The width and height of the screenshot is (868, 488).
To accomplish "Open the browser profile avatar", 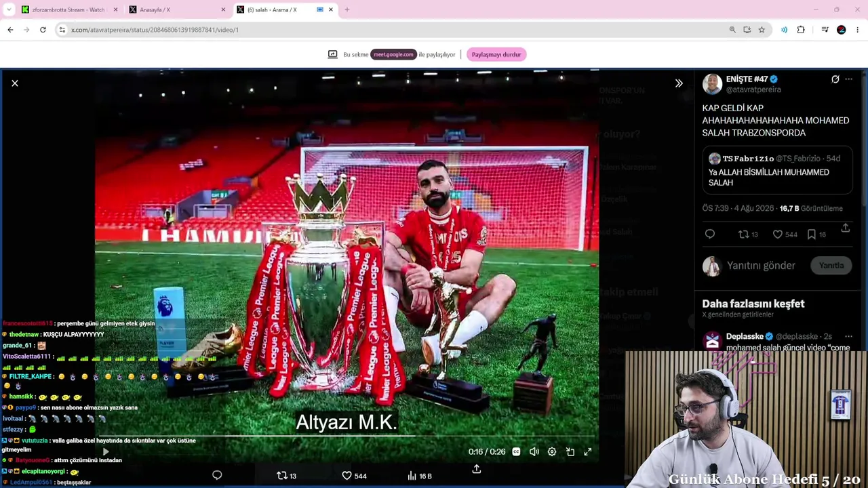I will click(842, 30).
